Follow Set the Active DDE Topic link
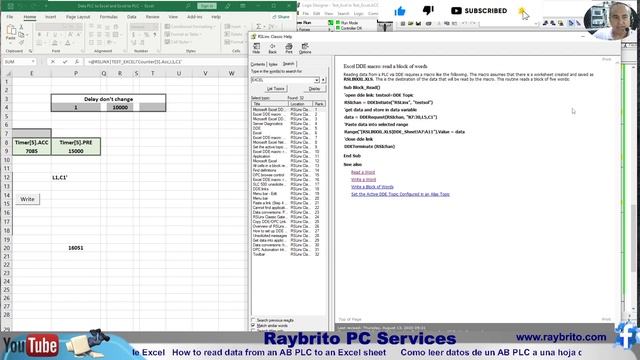The width and height of the screenshot is (640, 360). [x=400, y=194]
